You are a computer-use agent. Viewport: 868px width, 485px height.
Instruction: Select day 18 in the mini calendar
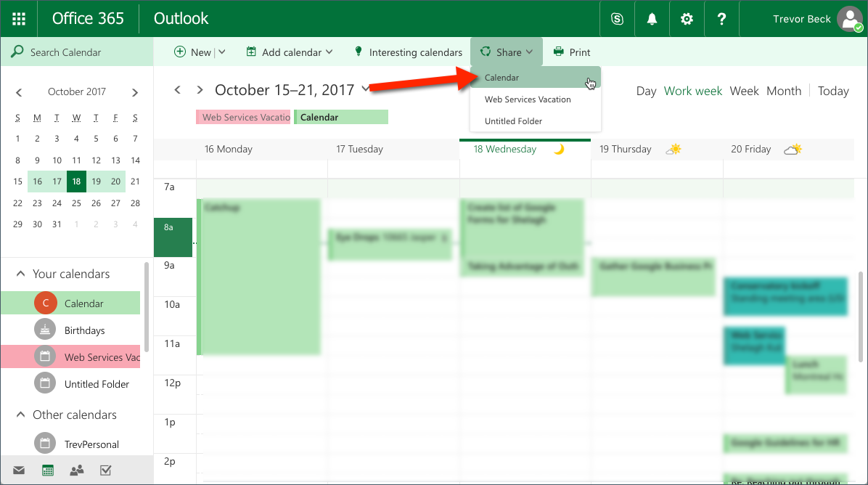[76, 182]
